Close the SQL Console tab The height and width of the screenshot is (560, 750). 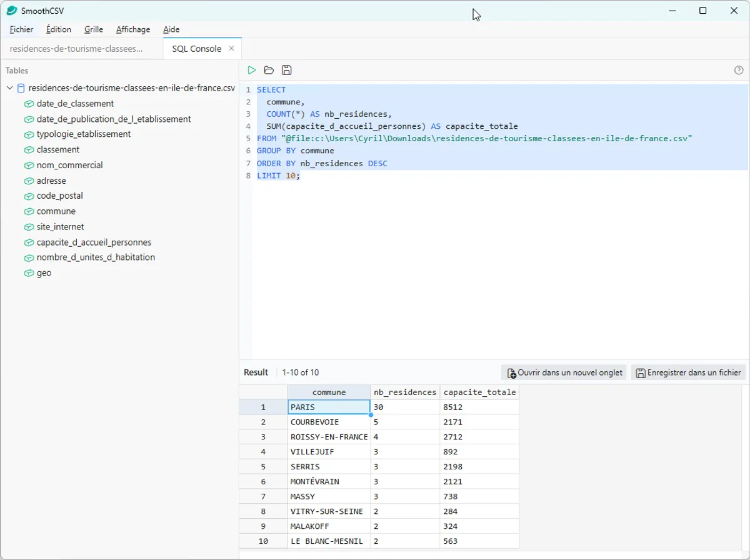point(231,48)
